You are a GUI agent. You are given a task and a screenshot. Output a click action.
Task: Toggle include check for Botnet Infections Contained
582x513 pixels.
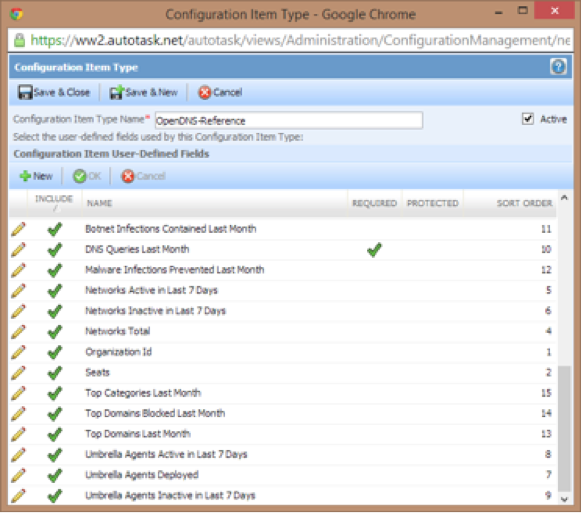(55, 229)
